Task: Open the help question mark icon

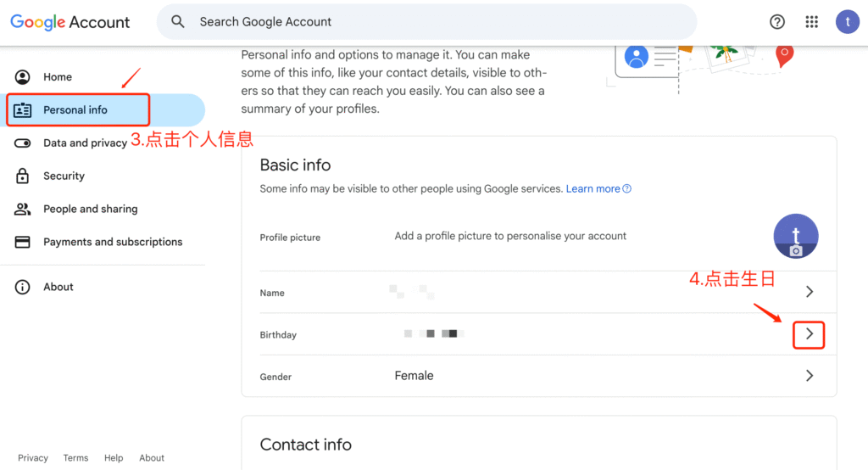Action: point(777,21)
